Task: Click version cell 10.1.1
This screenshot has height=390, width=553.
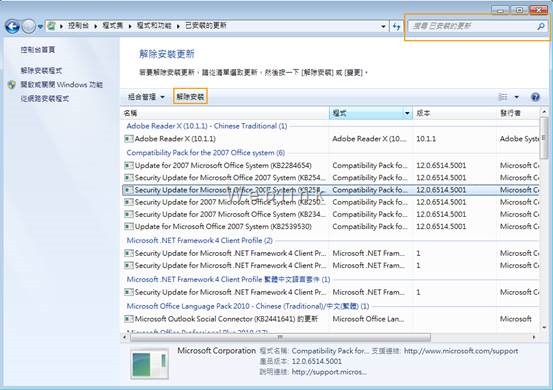Action: coord(426,139)
